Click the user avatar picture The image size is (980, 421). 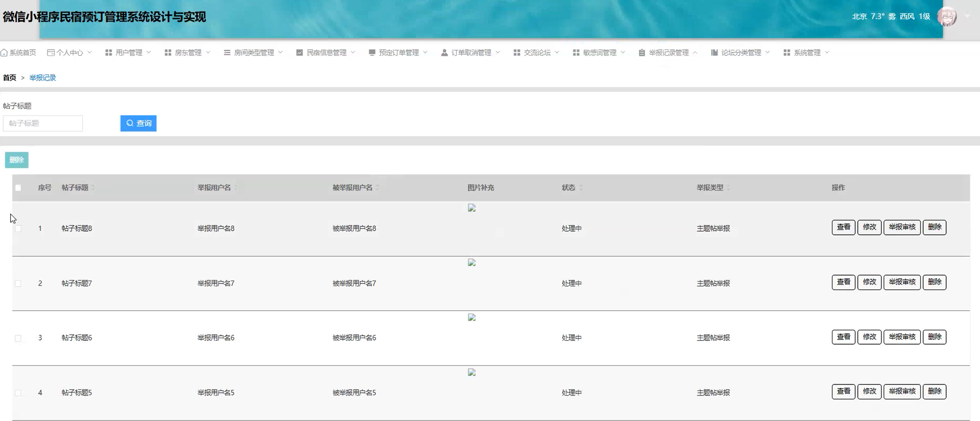(947, 17)
